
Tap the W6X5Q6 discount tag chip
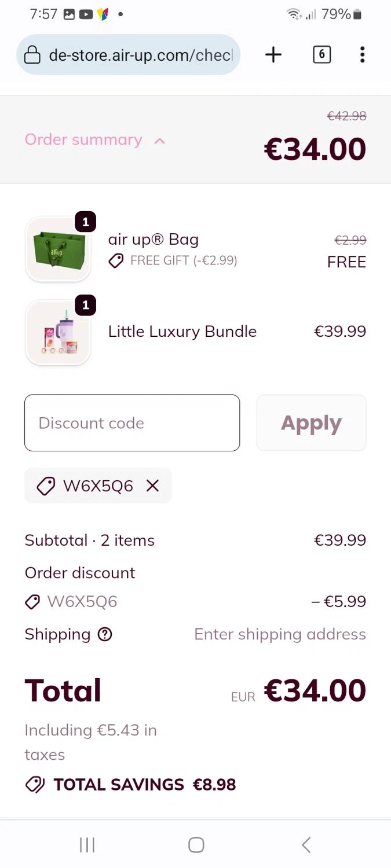tap(98, 486)
